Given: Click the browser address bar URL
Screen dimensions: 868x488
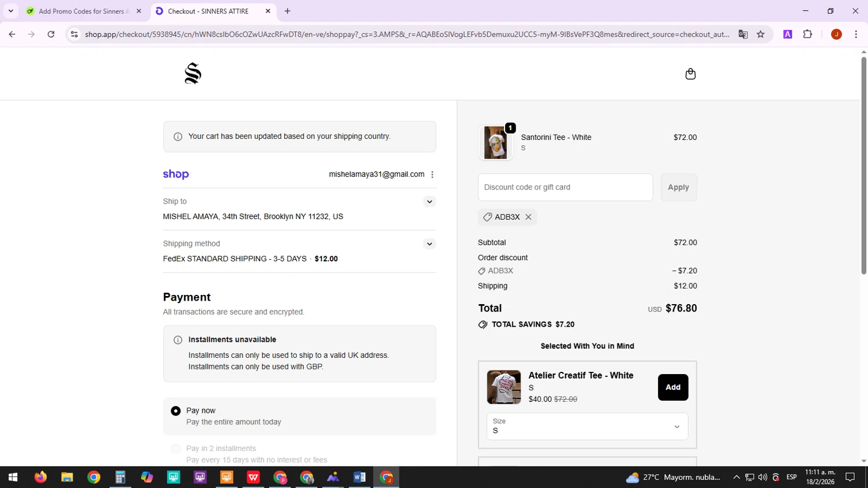Looking at the screenshot, I should click(x=407, y=34).
